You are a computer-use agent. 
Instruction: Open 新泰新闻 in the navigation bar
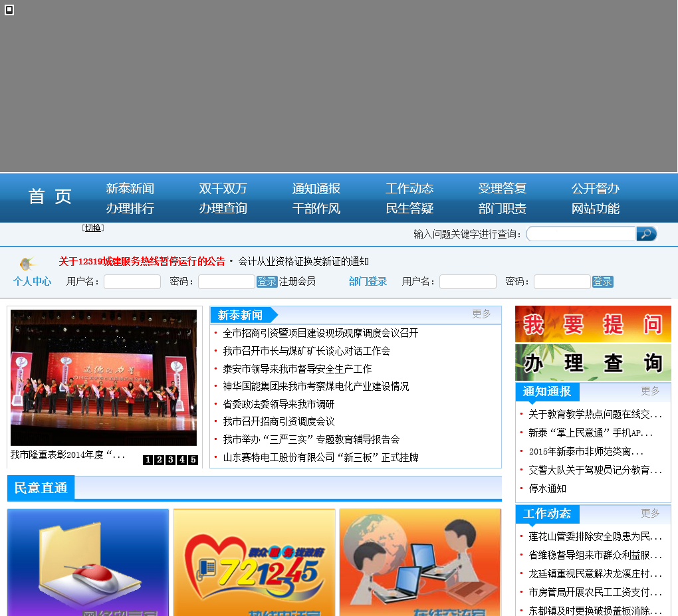tap(130, 189)
